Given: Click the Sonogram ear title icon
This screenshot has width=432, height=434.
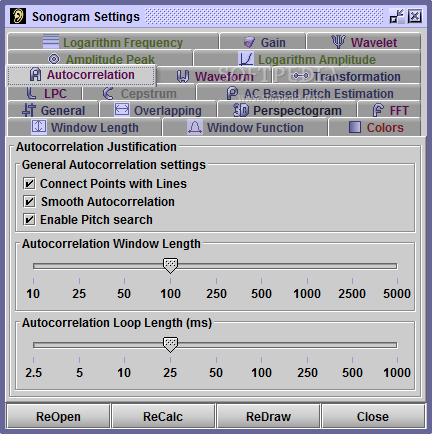Looking at the screenshot, I should coord(18,16).
